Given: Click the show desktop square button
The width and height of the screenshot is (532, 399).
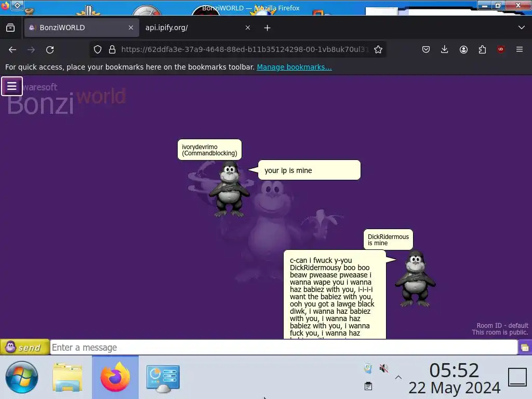Looking at the screenshot, I should coord(517,377).
